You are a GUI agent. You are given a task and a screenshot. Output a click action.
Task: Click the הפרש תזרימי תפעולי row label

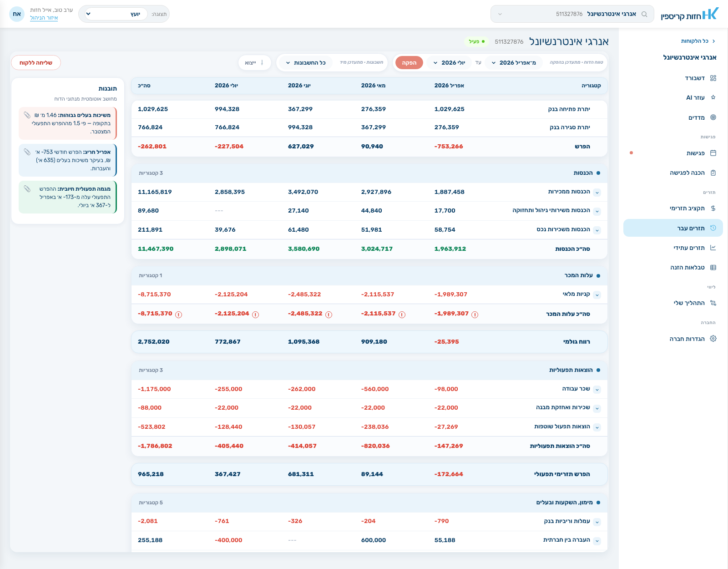click(x=562, y=474)
